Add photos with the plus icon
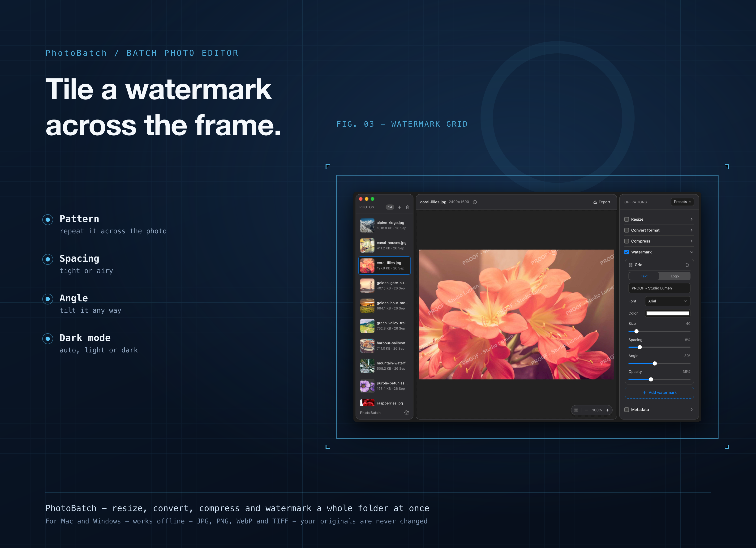756x548 pixels. (399, 207)
